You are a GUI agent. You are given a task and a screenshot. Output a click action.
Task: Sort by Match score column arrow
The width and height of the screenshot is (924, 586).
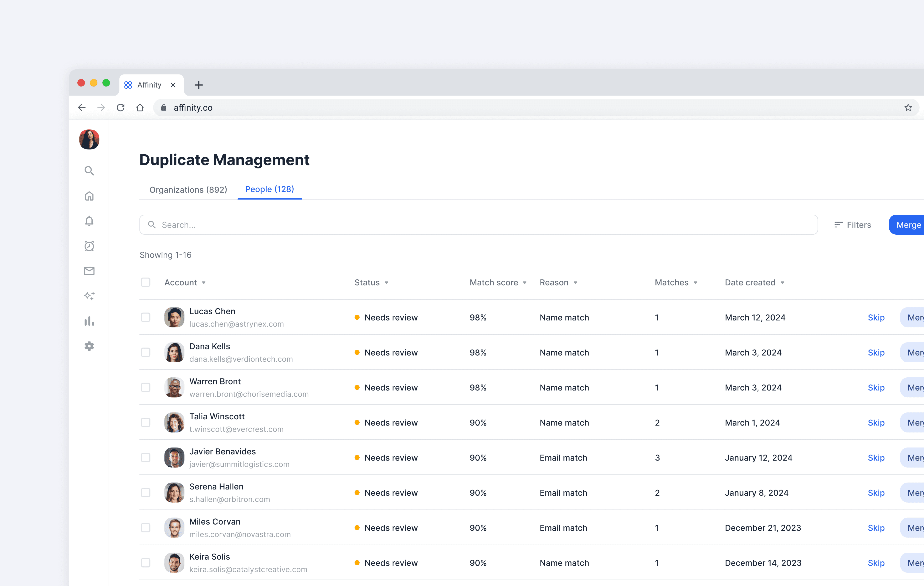[x=525, y=283]
